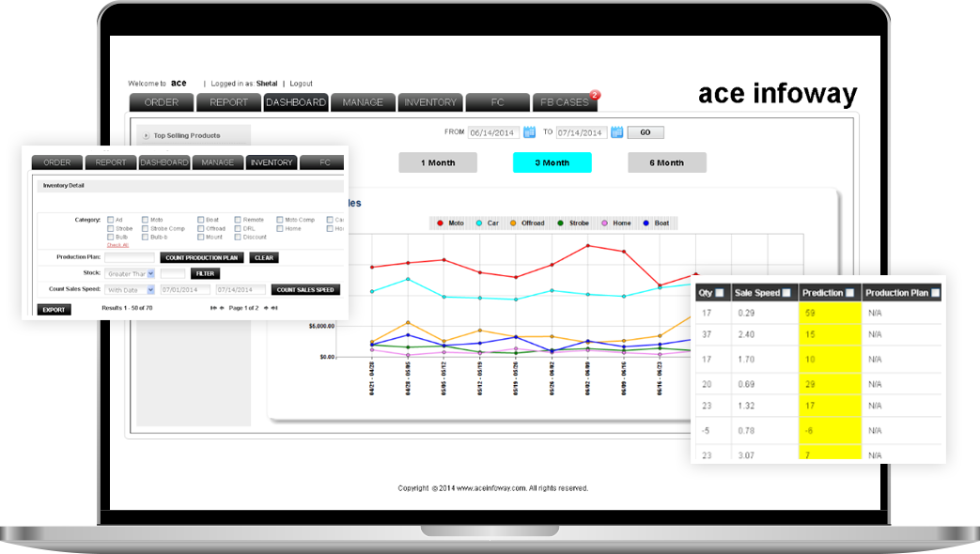980x554 pixels.
Task: Switch to INVENTORY tab in inventory panel
Action: pos(272,162)
